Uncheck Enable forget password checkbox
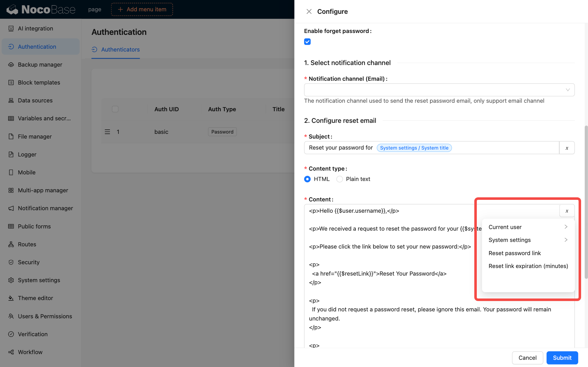This screenshot has height=367, width=588. pos(307,42)
